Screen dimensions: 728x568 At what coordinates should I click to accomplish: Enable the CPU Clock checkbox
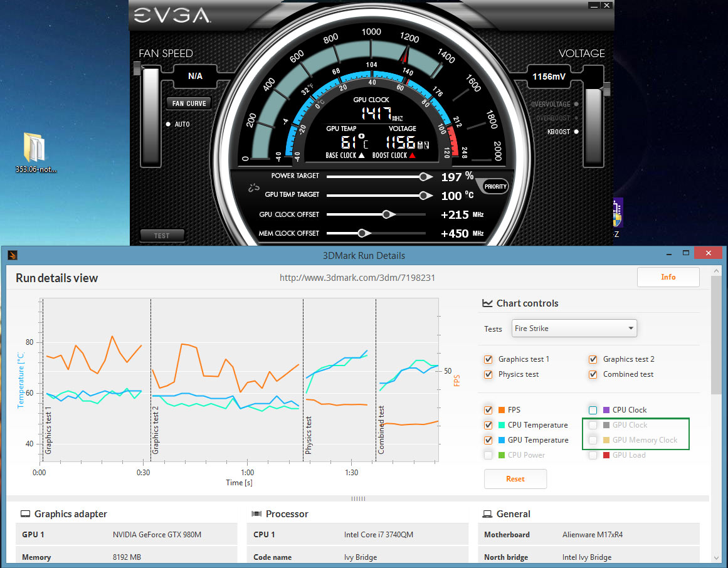(593, 410)
